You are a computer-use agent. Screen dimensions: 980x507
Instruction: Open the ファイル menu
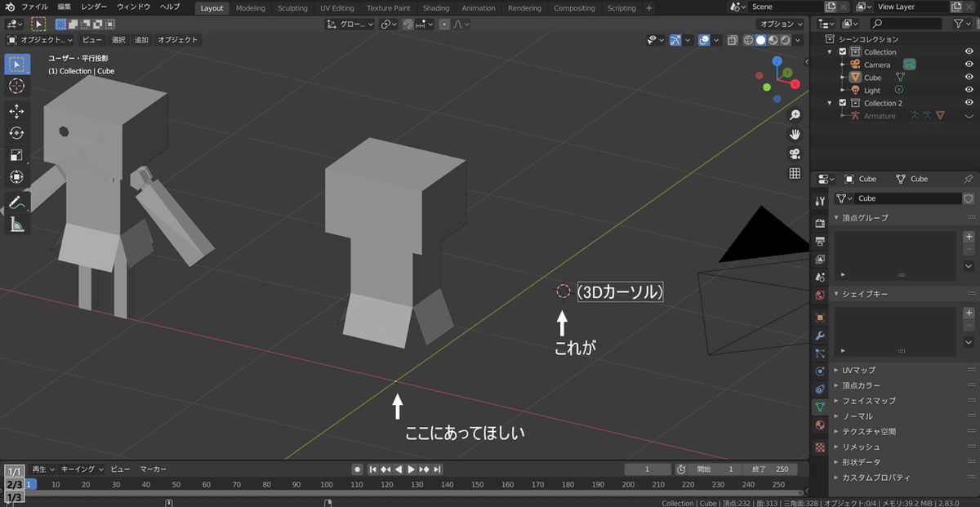[34, 7]
